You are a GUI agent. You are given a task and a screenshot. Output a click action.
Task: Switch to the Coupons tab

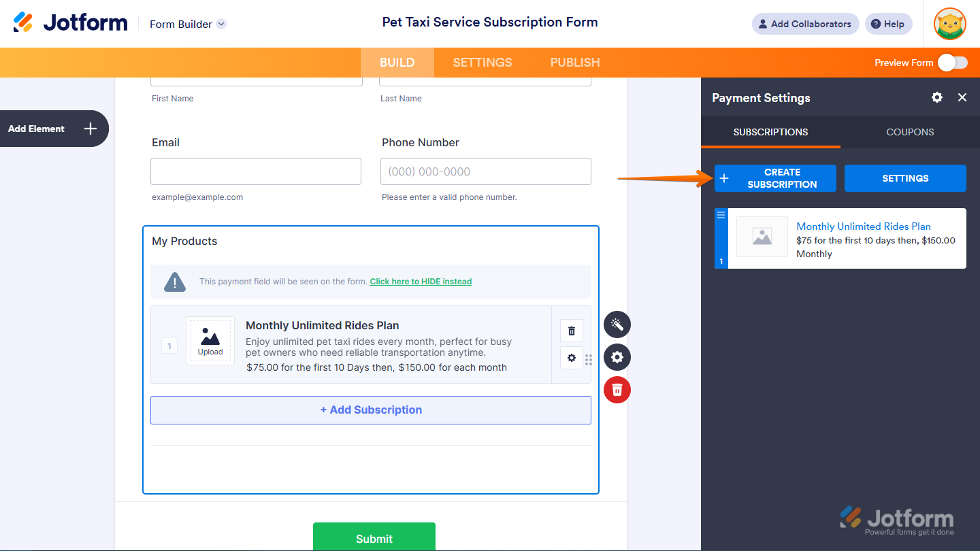(x=910, y=132)
